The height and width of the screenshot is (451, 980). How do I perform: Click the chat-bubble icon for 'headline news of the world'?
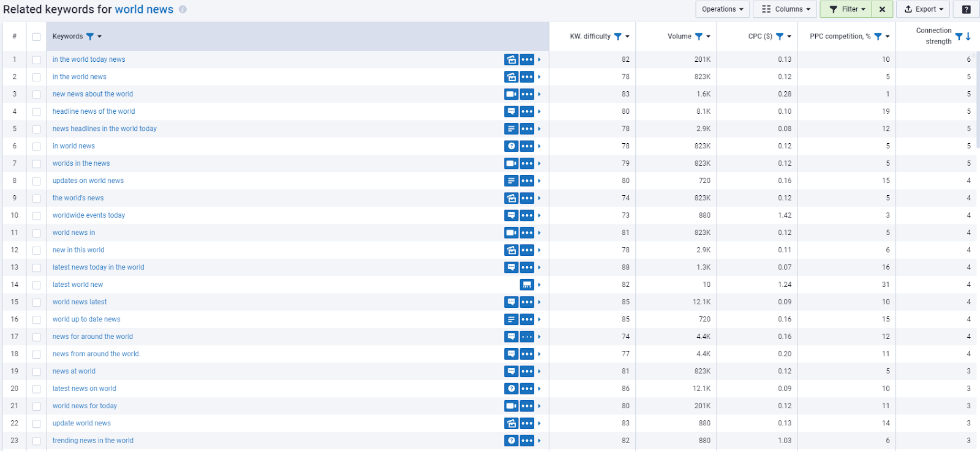(511, 111)
